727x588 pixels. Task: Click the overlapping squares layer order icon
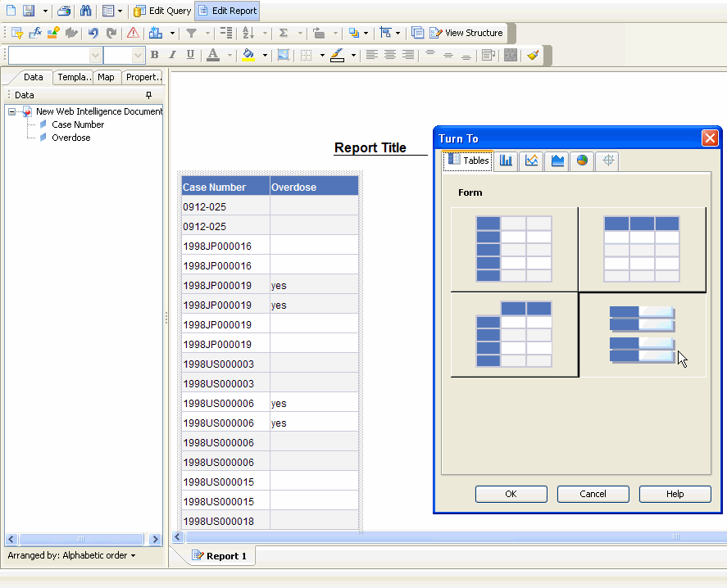[x=354, y=33]
